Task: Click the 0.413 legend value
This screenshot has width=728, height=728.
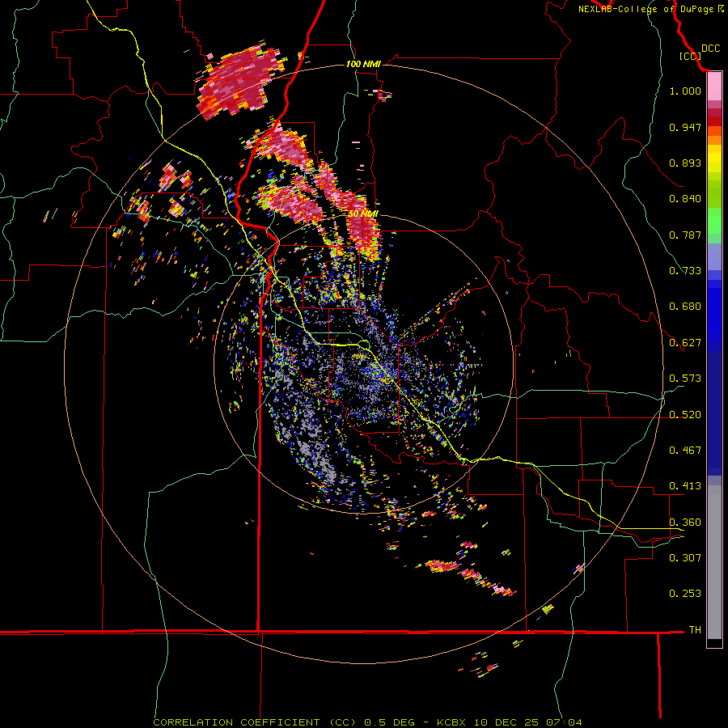Action: tap(685, 486)
